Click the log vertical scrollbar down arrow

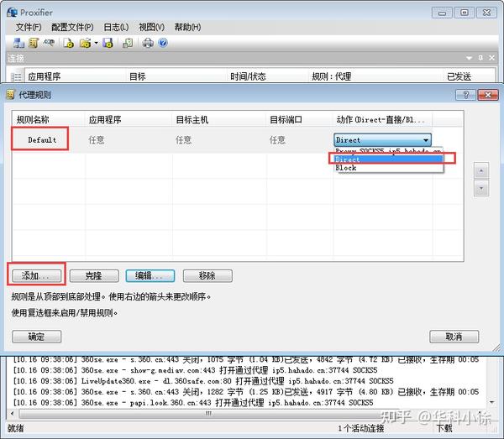pyautogui.click(x=491, y=402)
